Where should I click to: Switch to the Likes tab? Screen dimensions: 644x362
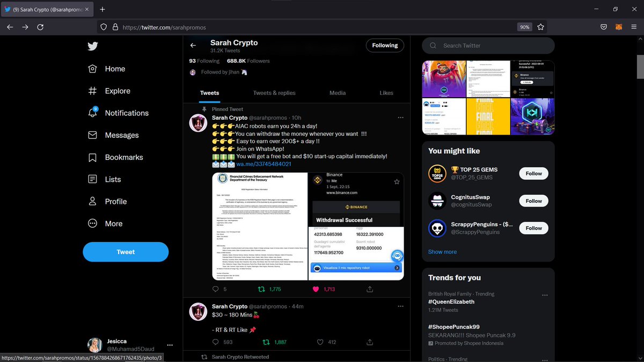[x=386, y=93]
